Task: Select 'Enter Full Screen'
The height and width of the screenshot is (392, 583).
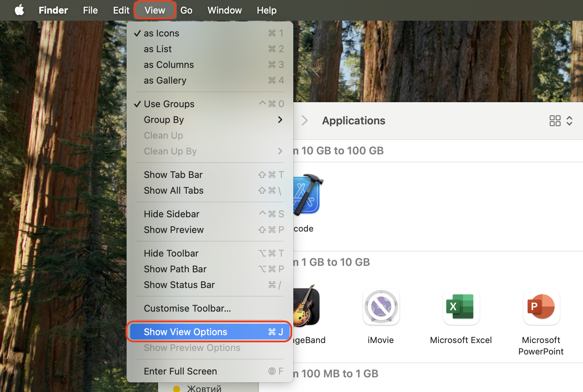Action: (x=180, y=371)
